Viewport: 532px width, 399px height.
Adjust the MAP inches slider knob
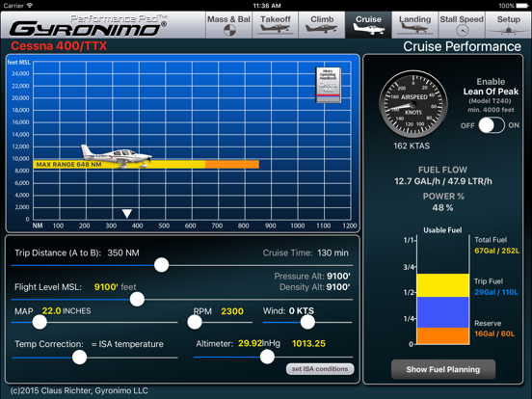[40, 322]
